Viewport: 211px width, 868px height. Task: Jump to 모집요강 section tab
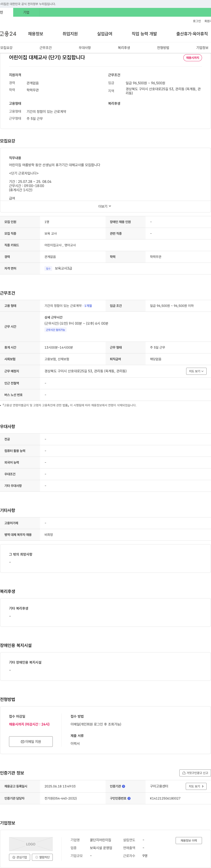tap(6, 48)
